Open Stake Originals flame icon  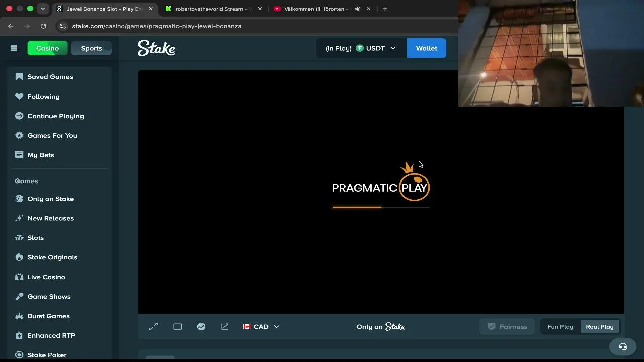19,257
